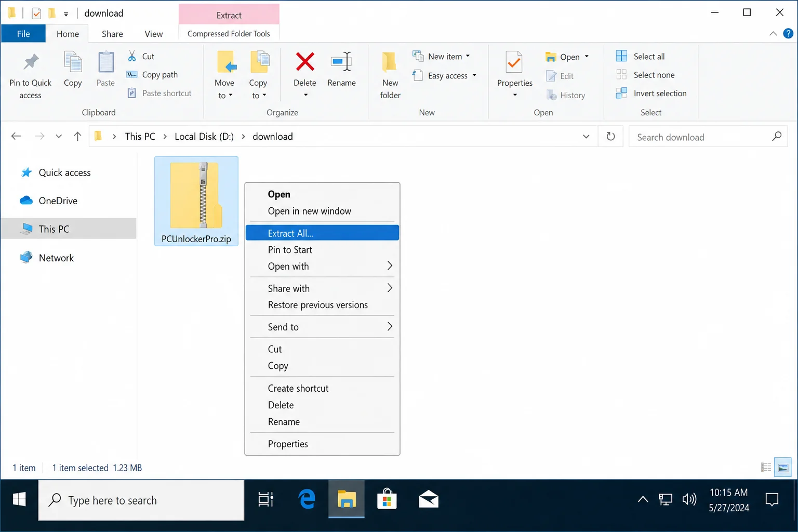Click the taskbar search box

point(141,500)
